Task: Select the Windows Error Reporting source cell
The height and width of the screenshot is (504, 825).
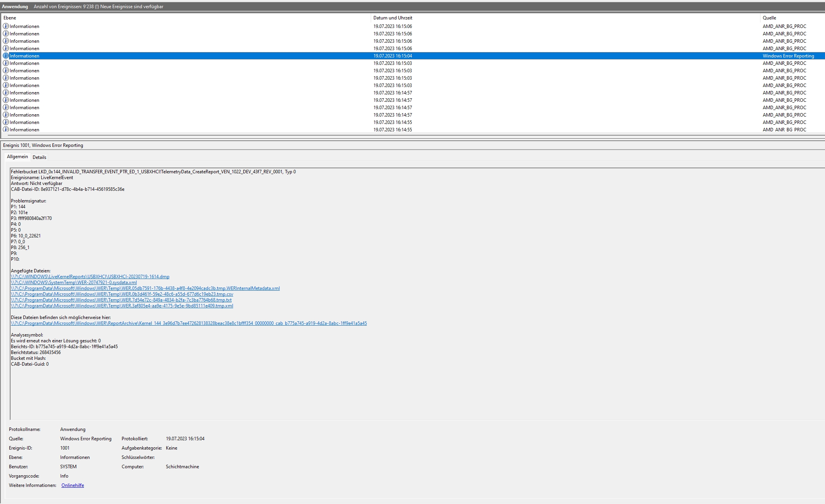Action: (788, 56)
